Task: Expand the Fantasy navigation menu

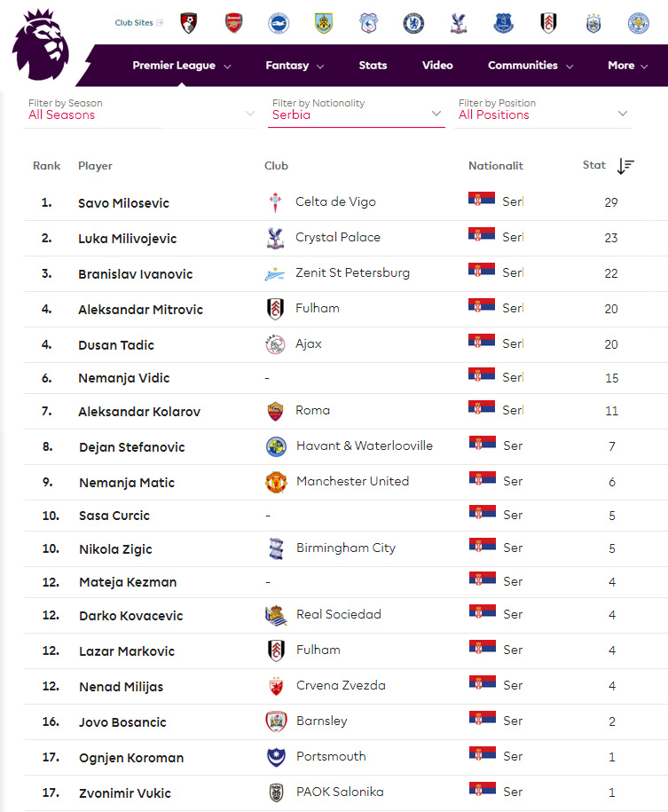Action: tap(295, 66)
